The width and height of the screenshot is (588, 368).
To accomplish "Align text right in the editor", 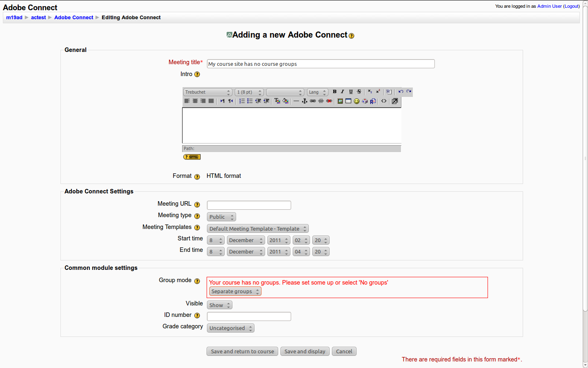I will click(x=203, y=101).
